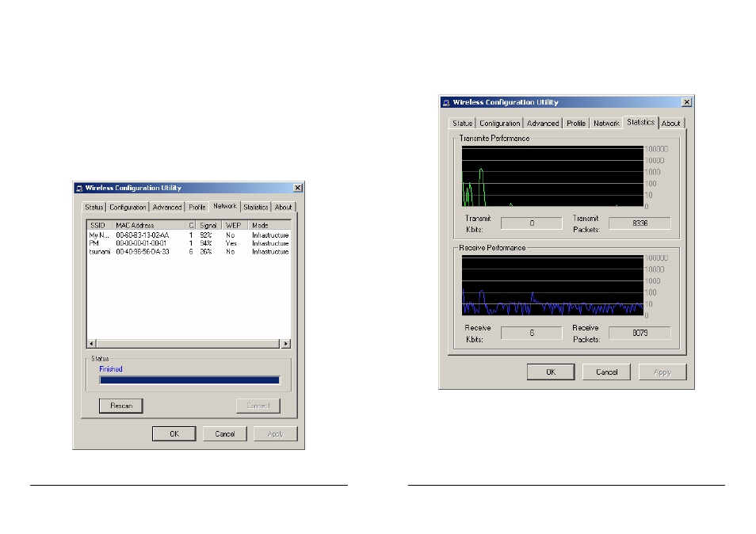Screen dimensions: 756x534
Task: Open Profile tab in Statistics window
Action: point(576,124)
